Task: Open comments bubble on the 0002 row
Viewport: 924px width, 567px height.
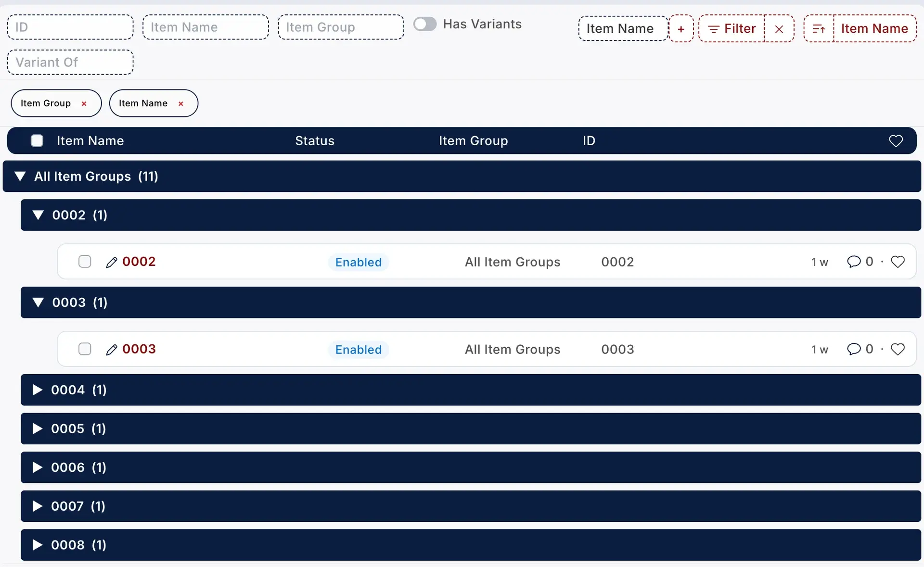Action: click(854, 262)
